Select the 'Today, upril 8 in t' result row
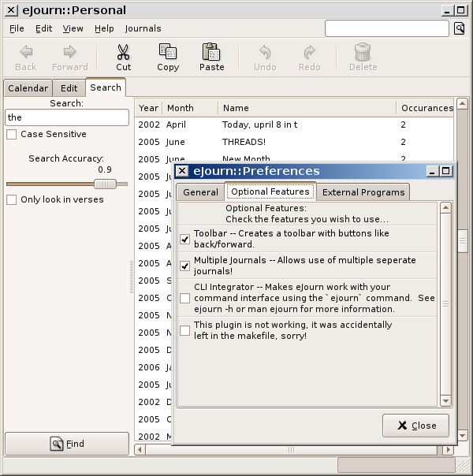This screenshot has height=476, width=473. (294, 125)
